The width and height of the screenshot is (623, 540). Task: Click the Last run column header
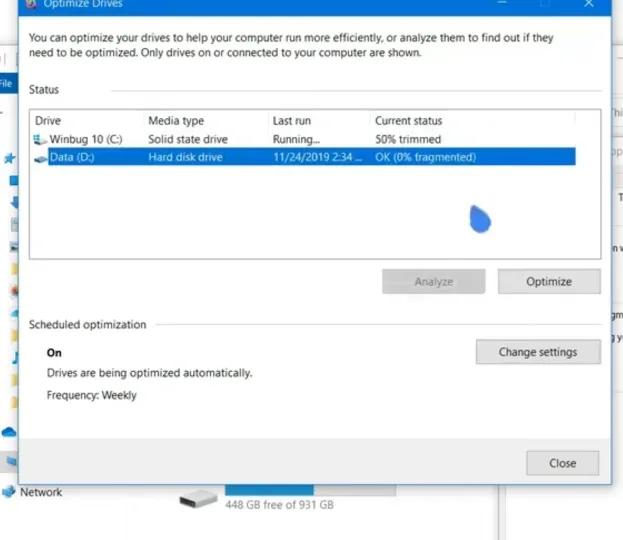point(292,120)
